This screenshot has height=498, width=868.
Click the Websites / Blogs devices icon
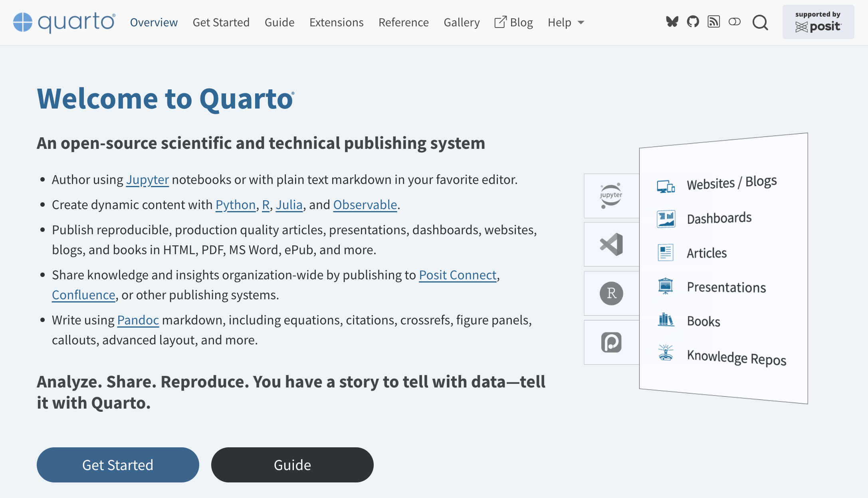(666, 186)
